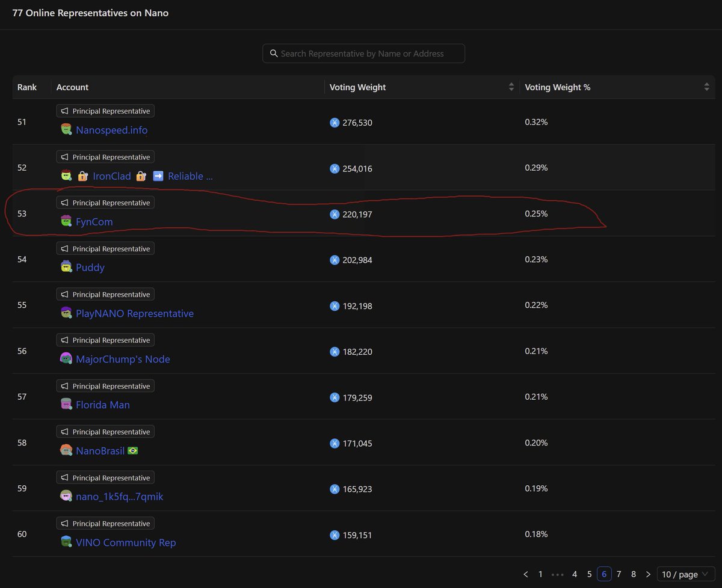The width and height of the screenshot is (722, 588).
Task: Click the megaphone icon in Florida Man's badge
Action: click(x=65, y=386)
